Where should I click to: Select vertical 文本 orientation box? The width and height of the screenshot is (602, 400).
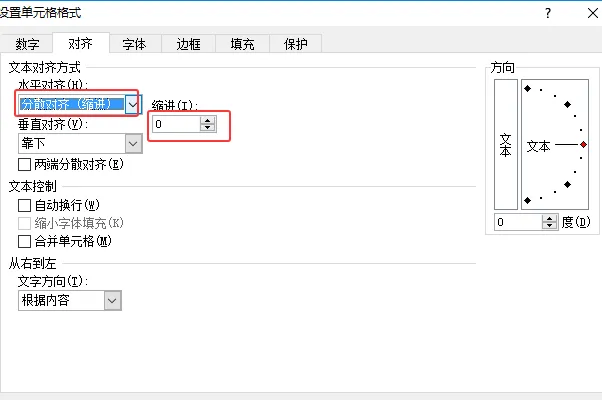pyautogui.click(x=506, y=144)
